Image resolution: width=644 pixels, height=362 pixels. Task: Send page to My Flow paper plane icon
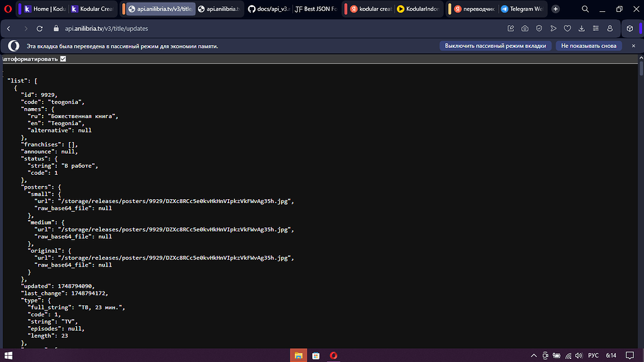click(553, 28)
